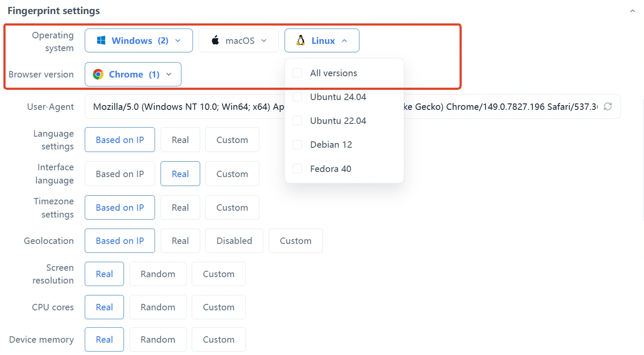The width and height of the screenshot is (644, 355).
Task: Check the Ubuntu 24.04 checkbox
Action: (297, 97)
